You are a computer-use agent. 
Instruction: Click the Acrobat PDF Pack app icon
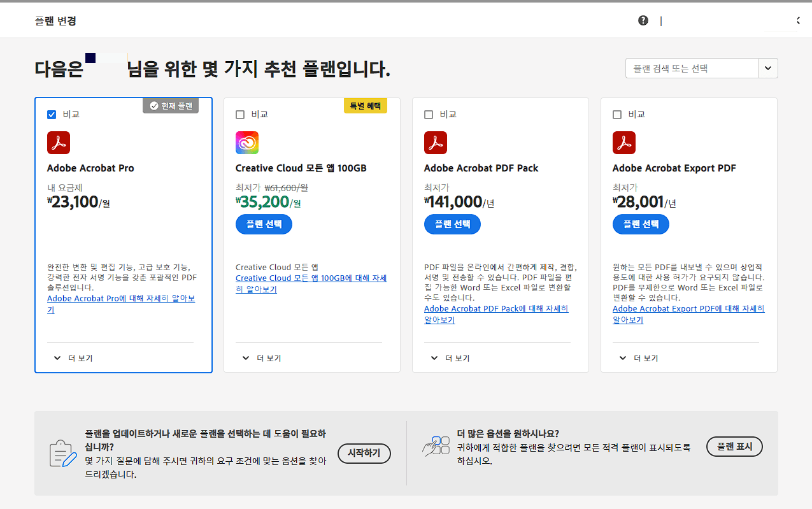[436, 143]
